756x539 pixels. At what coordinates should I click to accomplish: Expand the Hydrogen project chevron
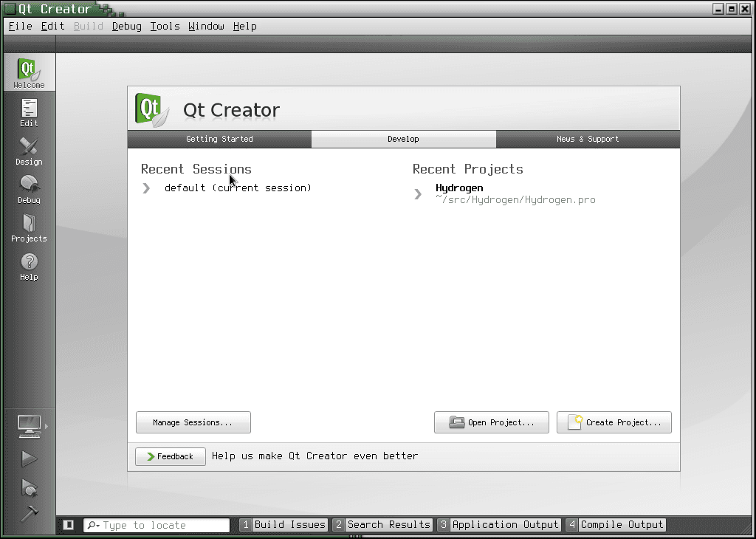418,193
